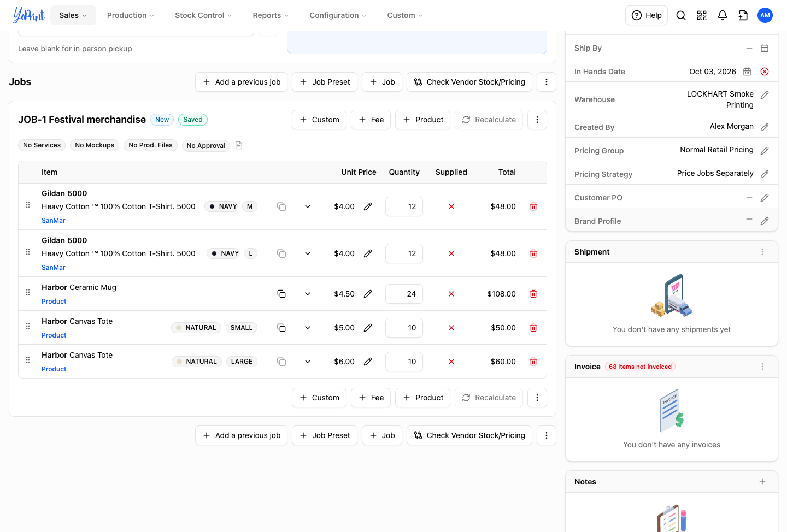Open the QR code scanner icon

(702, 15)
